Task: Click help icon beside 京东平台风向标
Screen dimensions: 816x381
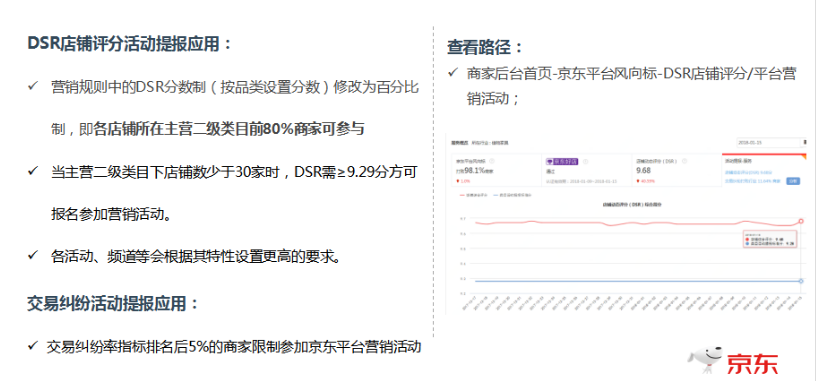Action: click(492, 161)
